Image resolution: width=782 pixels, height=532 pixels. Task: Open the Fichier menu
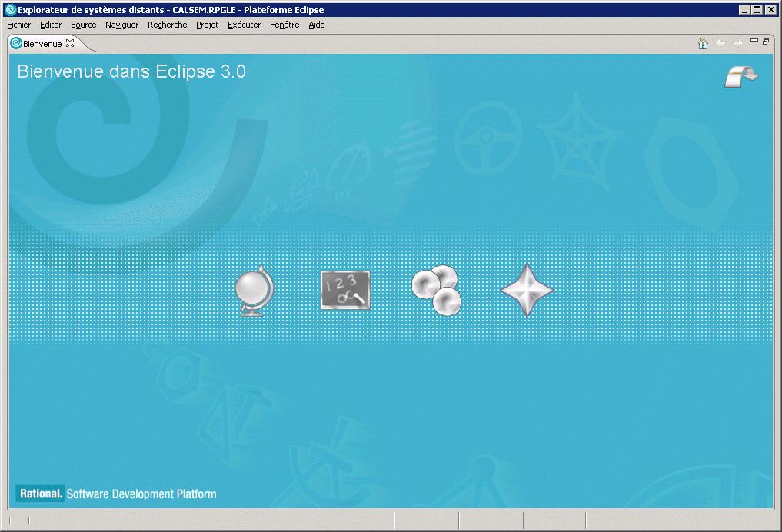[19, 25]
